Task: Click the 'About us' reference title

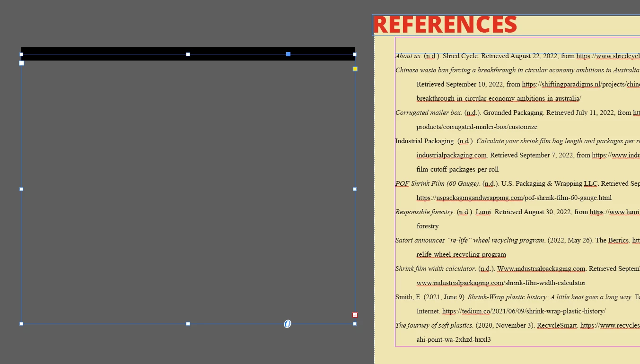Action: tap(409, 56)
